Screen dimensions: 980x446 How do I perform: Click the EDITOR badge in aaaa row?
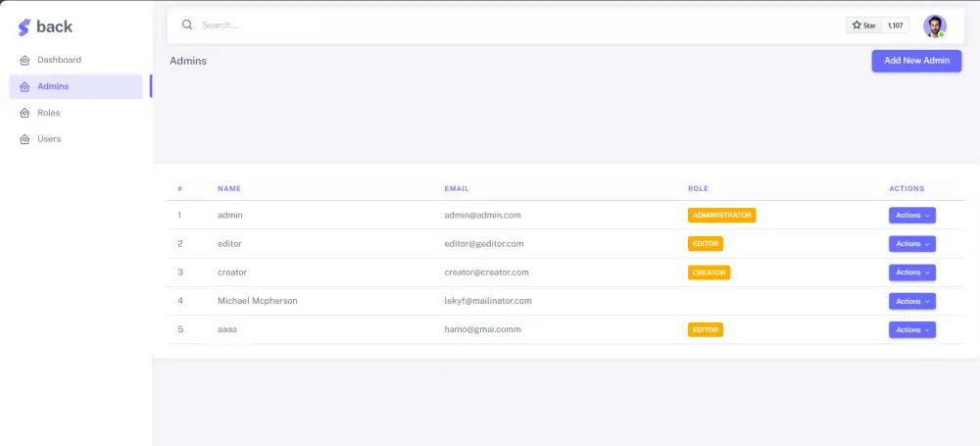point(706,329)
